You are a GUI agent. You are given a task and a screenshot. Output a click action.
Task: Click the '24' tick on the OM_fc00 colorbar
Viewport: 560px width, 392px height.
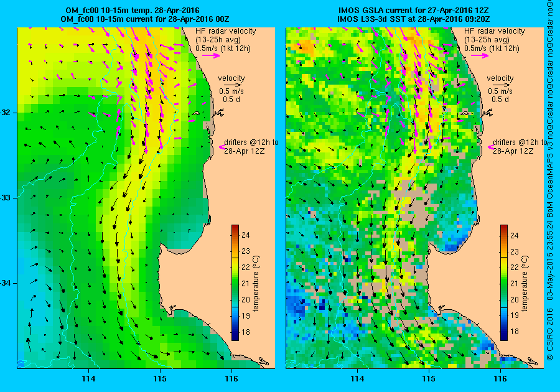tap(245, 235)
